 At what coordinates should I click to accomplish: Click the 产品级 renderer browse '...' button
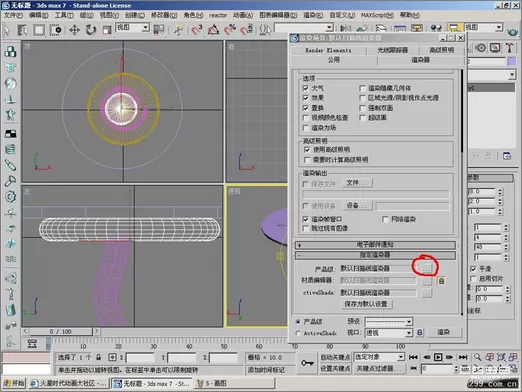pyautogui.click(x=426, y=268)
